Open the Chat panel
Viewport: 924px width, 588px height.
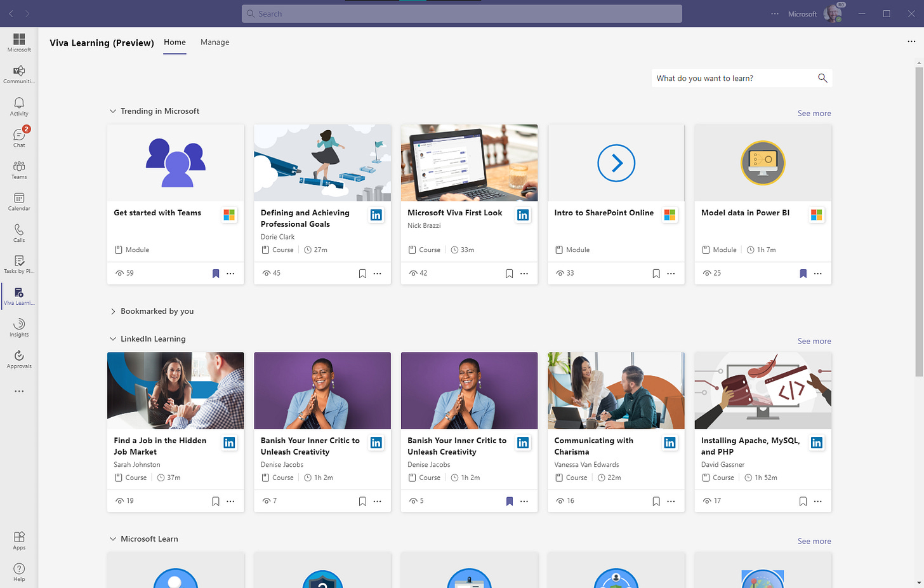tap(18, 137)
